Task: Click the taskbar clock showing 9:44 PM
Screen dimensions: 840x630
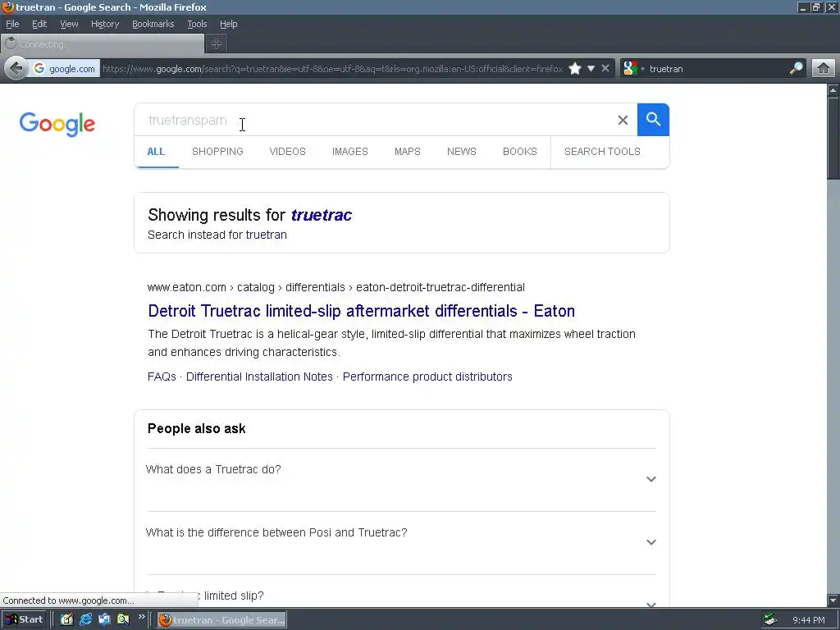Action: point(808,620)
